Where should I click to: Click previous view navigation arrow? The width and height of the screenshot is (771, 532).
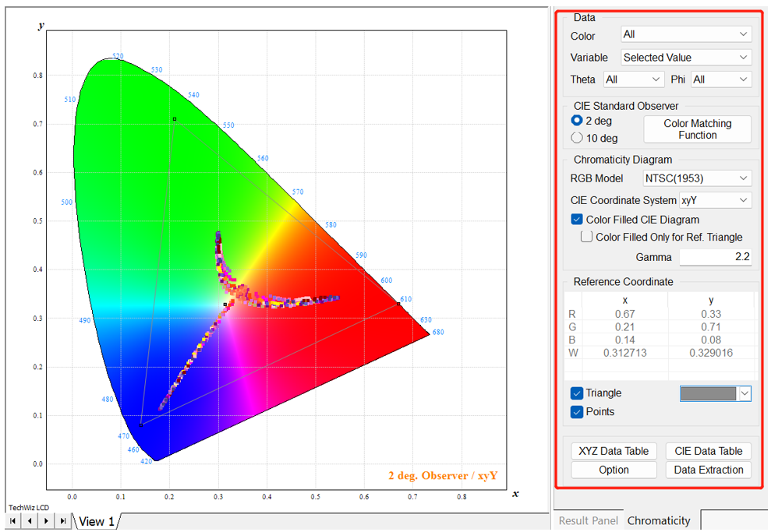[30, 520]
